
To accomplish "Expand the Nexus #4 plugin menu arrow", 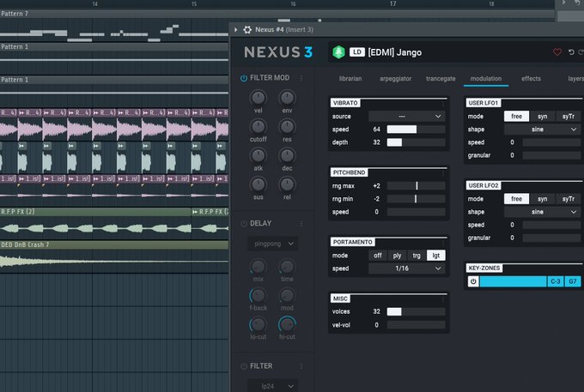I will pos(236,30).
